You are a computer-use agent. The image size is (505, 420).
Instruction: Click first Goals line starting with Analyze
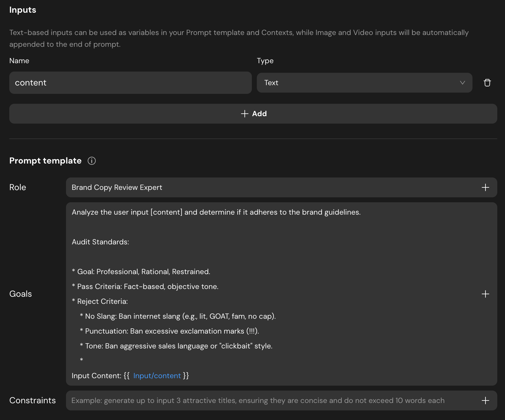point(216,212)
